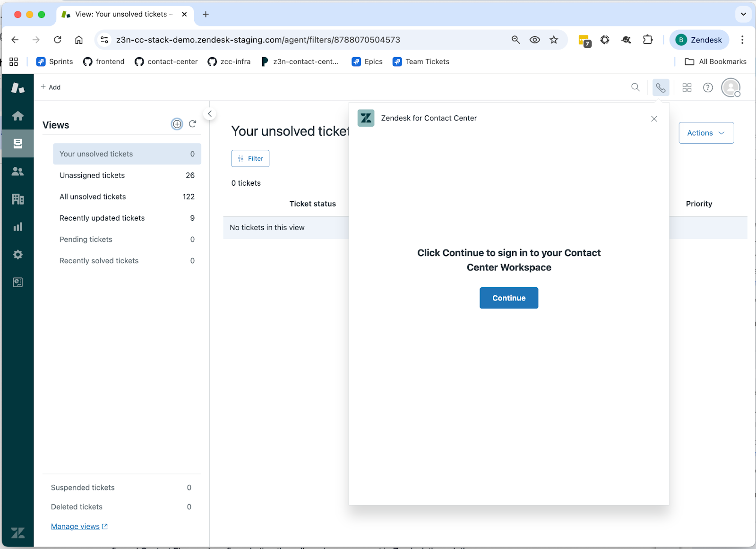Open Reporting bar chart icon
The image size is (756, 549).
click(x=18, y=227)
